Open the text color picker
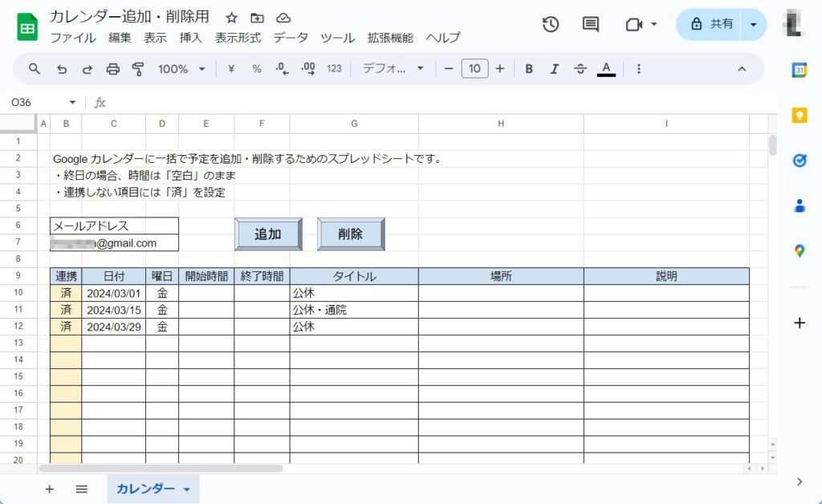Image resolution: width=822 pixels, height=504 pixels. point(606,69)
